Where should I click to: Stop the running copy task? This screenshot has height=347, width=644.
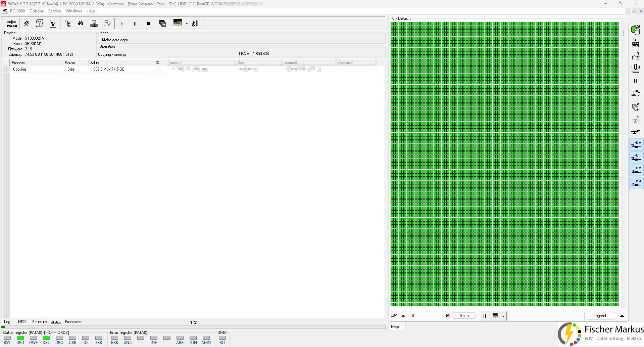(x=148, y=24)
